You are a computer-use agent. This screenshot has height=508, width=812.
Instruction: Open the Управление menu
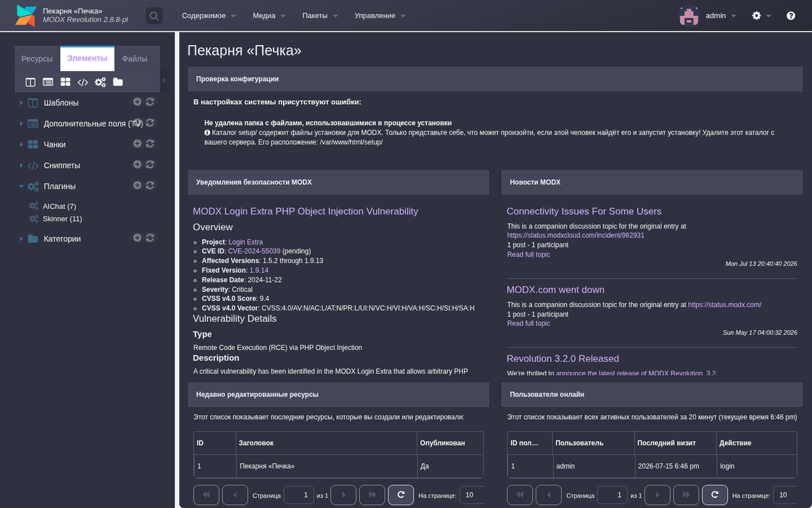pyautogui.click(x=381, y=15)
